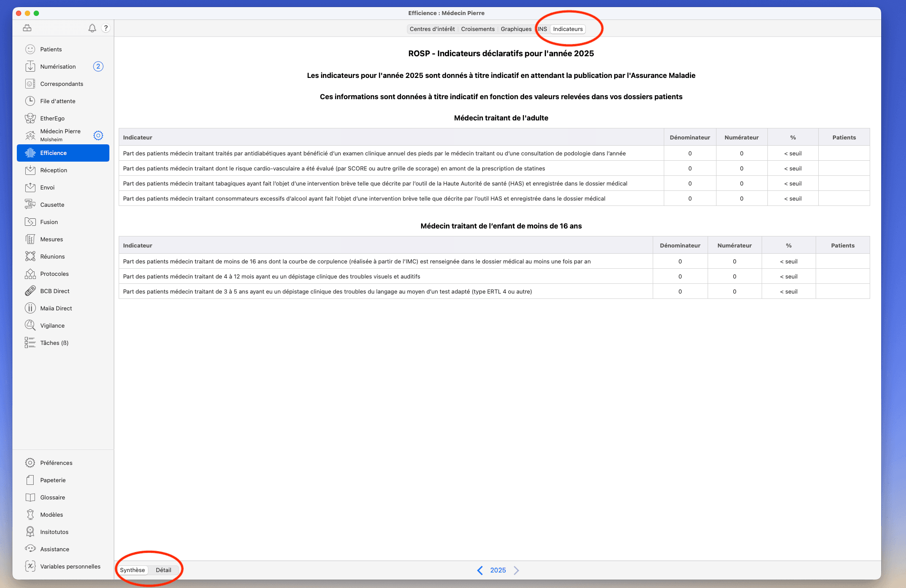Switch to Centres d'intérêt tab
This screenshot has width=906, height=588.
tap(432, 29)
